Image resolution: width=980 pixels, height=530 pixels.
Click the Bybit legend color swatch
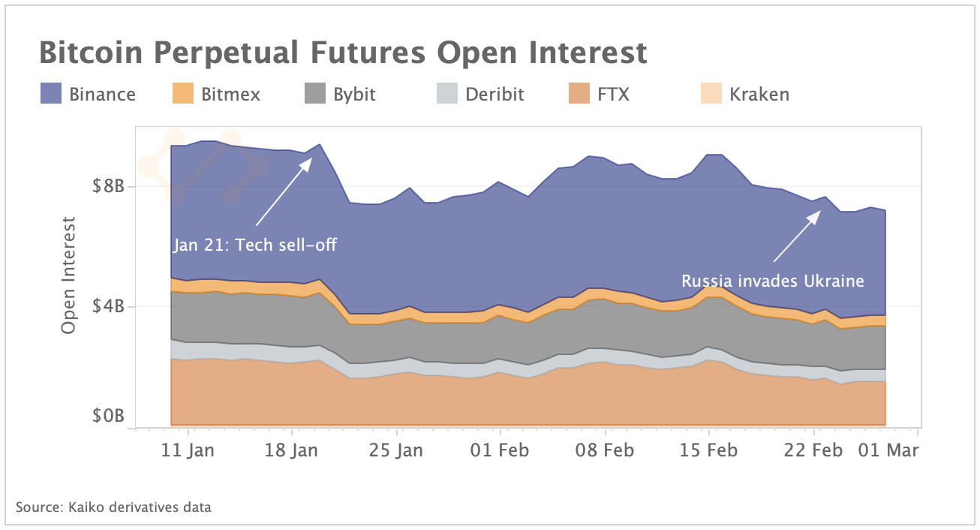tap(315, 94)
